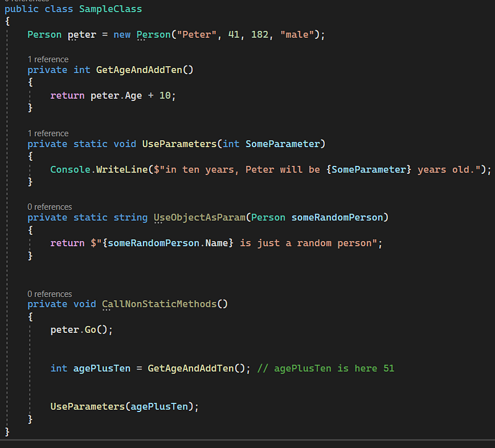
Task: Click the closing brace of SampleClass
Action: coord(7,432)
